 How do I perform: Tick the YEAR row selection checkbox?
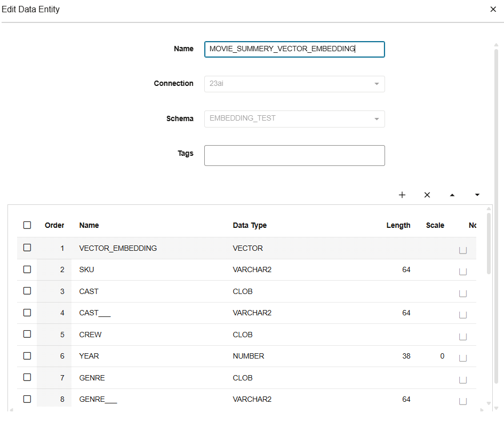[27, 356]
